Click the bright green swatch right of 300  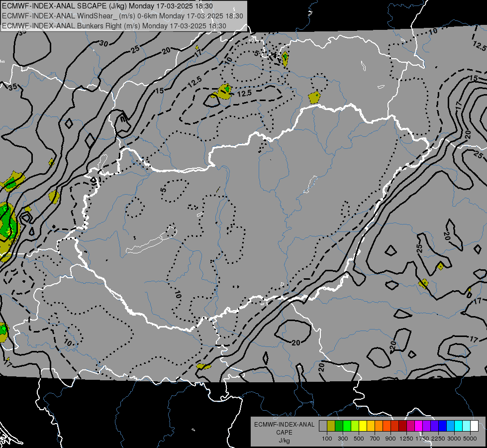(x=347, y=426)
